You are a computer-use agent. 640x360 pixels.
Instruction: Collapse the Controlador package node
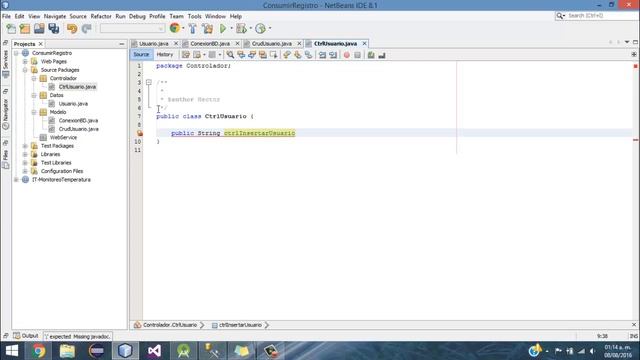[x=34, y=78]
